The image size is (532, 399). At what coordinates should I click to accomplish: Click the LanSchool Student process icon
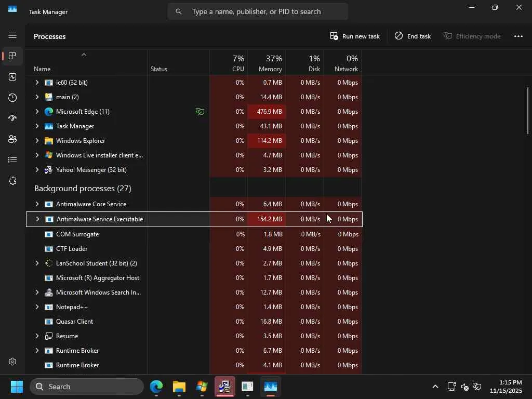(49, 263)
